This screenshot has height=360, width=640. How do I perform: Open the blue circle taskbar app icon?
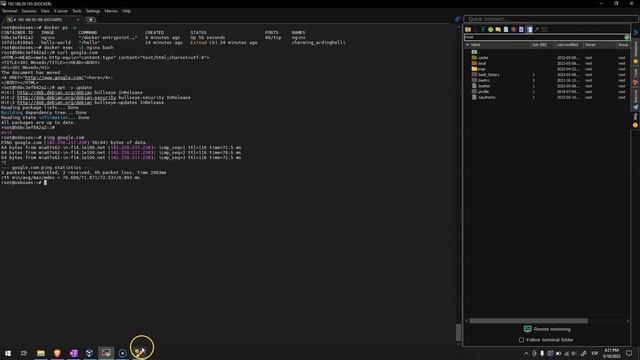(122, 353)
